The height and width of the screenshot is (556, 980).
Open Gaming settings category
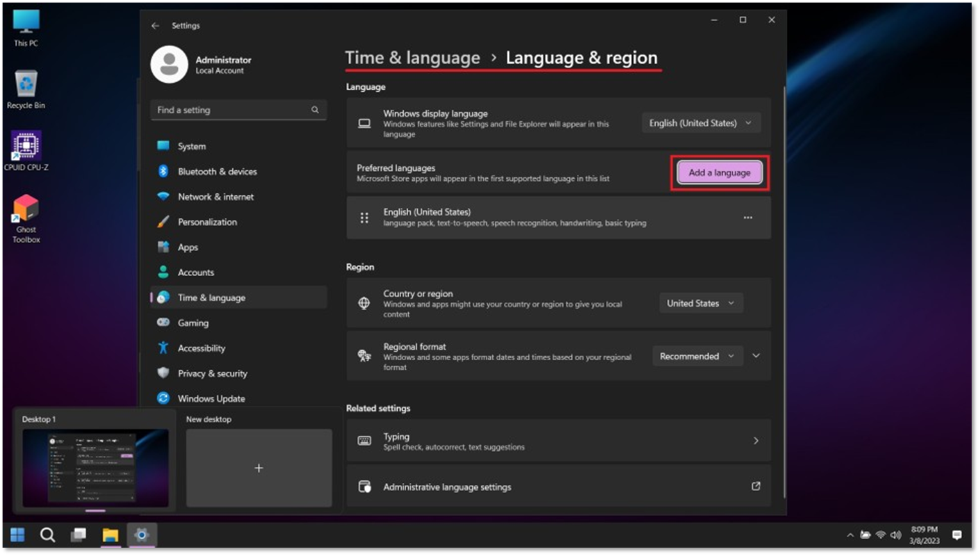(238, 323)
